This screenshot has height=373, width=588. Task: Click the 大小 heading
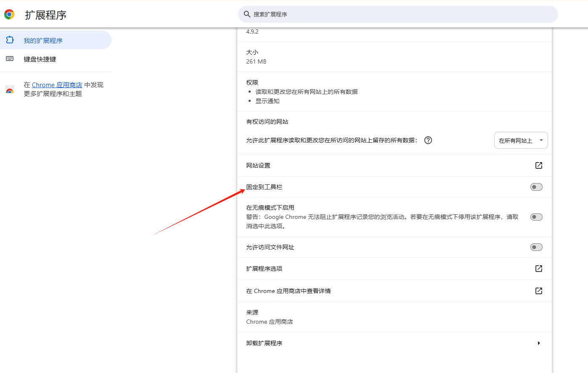252,52
